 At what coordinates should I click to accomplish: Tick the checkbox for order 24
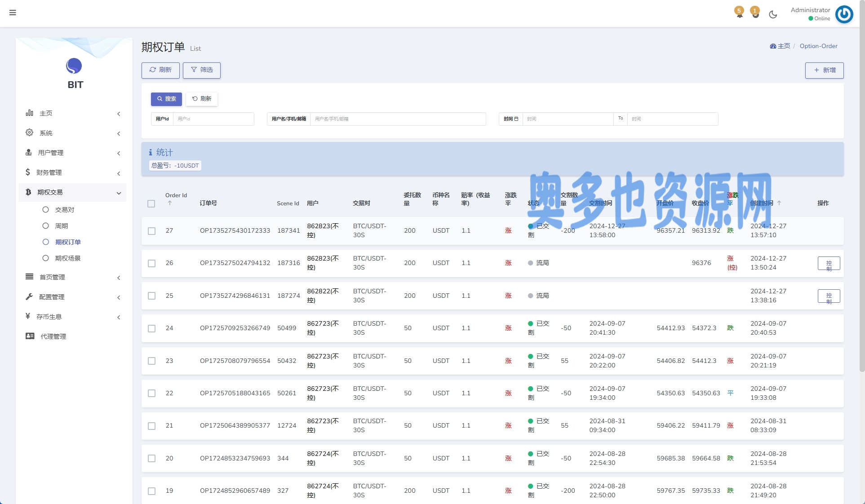point(151,328)
